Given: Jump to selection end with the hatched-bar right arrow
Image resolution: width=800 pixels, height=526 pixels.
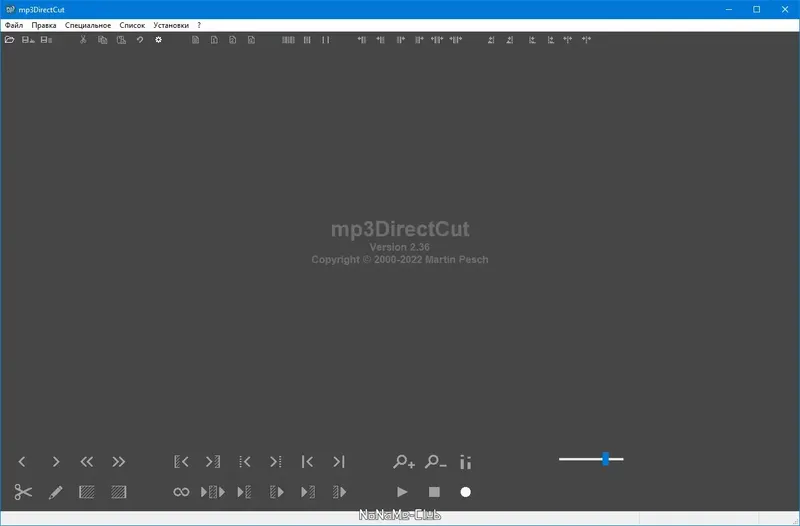Looking at the screenshot, I should (213, 462).
